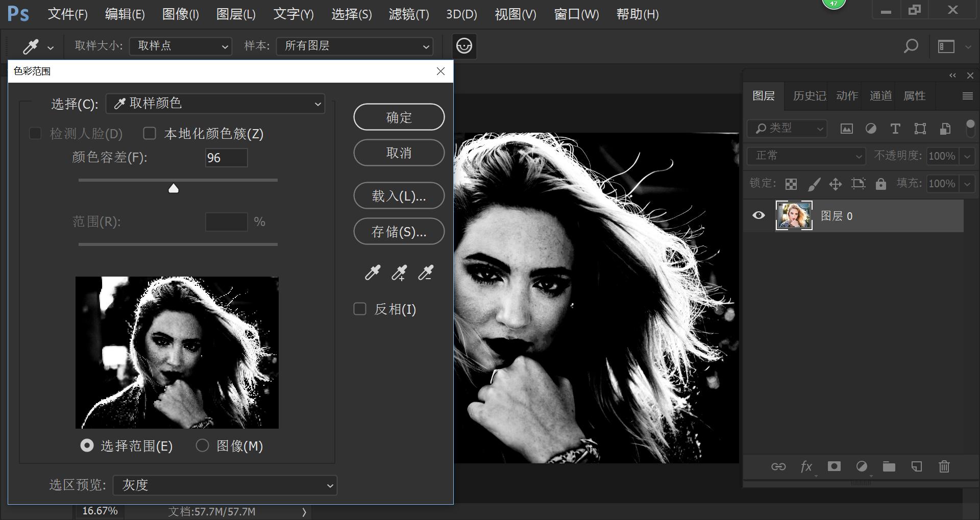The height and width of the screenshot is (520, 980).
Task: Click the 确定 button
Action: tap(399, 117)
